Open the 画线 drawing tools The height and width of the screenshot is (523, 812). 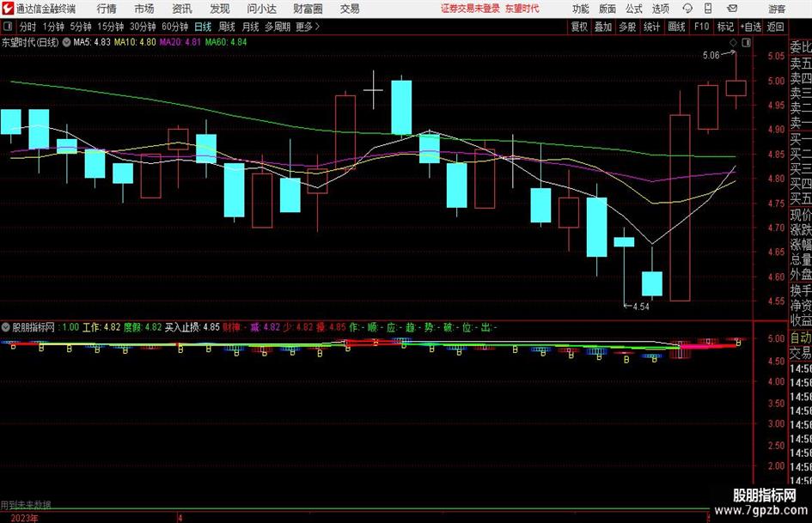pyautogui.click(x=677, y=27)
